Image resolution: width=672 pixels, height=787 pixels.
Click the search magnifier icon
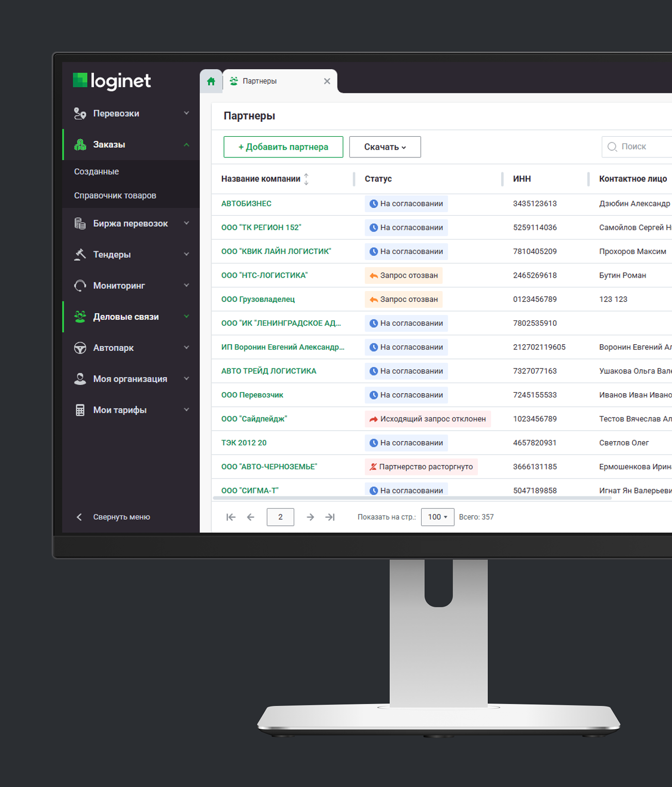click(x=612, y=147)
